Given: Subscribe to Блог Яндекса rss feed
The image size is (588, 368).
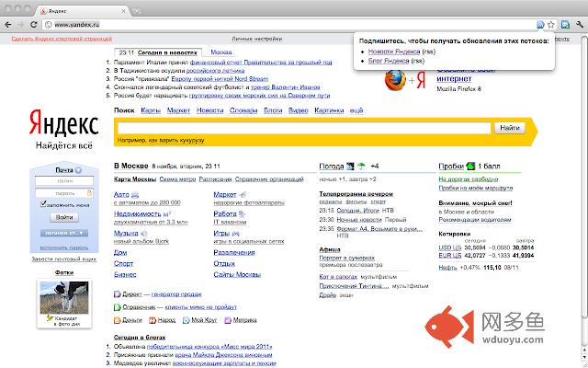Looking at the screenshot, I should pyautogui.click(x=389, y=61).
